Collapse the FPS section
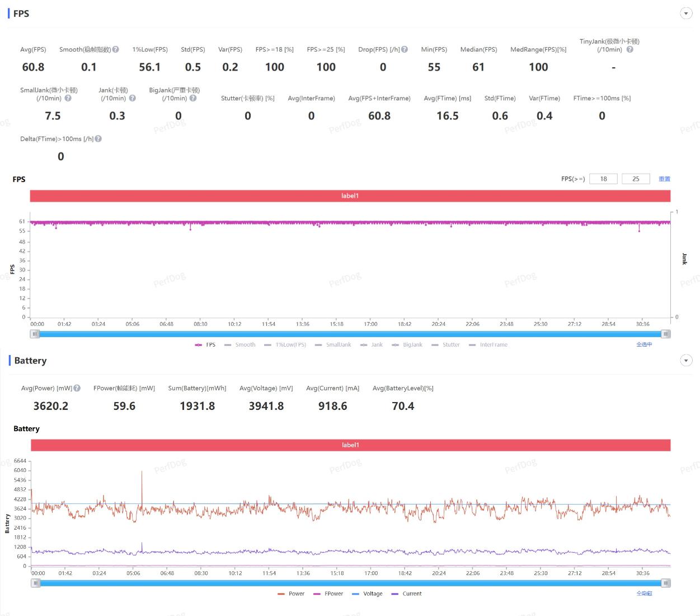 tap(686, 13)
